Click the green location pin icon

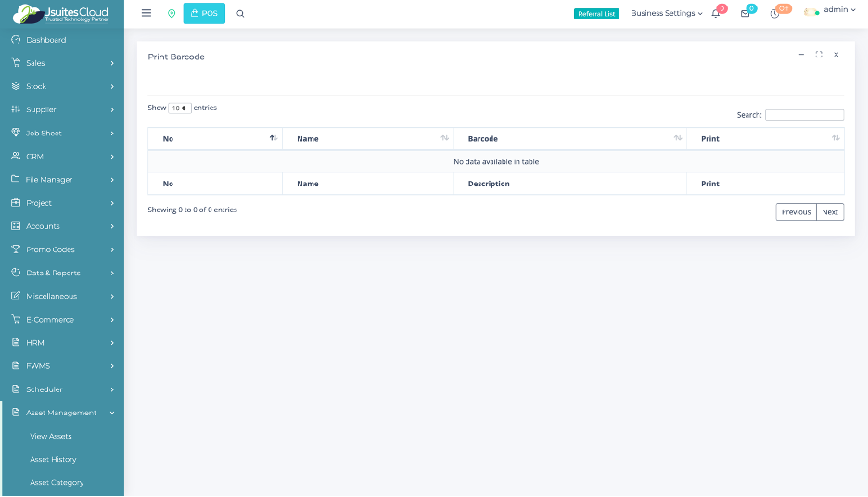click(172, 14)
